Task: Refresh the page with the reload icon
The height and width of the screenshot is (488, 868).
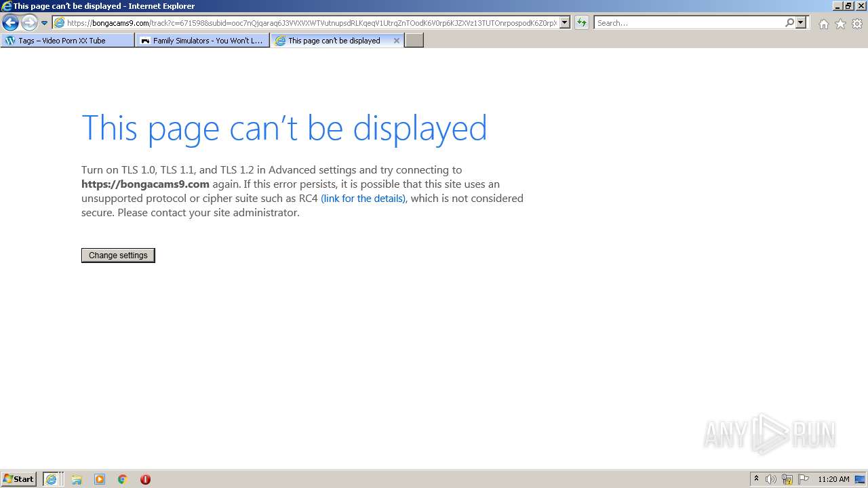Action: click(x=582, y=23)
